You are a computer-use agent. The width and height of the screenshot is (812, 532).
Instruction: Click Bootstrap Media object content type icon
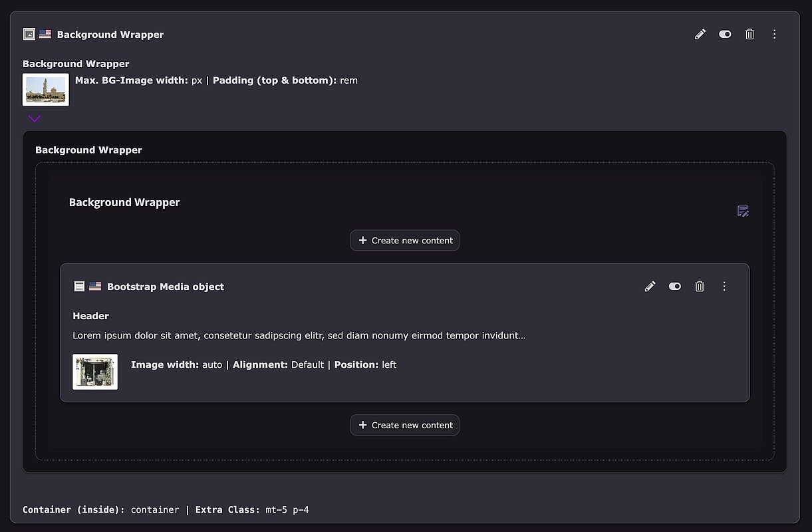click(79, 287)
